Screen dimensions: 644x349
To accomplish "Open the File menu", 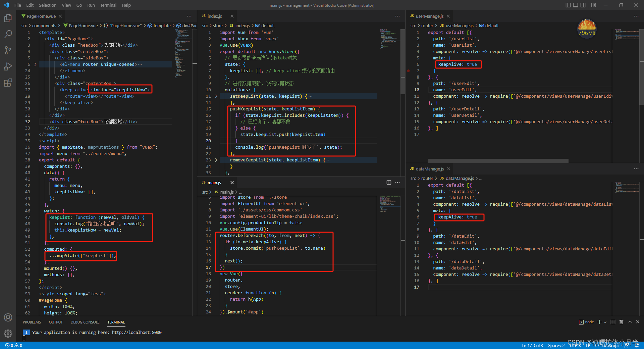I will click(18, 5).
